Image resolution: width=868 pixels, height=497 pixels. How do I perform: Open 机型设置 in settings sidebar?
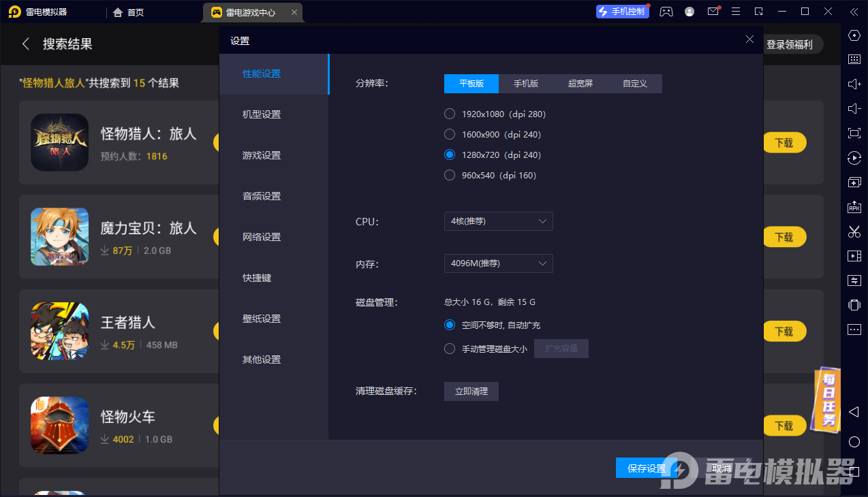click(262, 114)
